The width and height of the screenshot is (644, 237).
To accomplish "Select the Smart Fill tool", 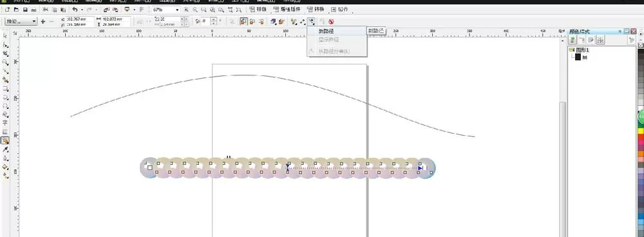I will 5,79.
